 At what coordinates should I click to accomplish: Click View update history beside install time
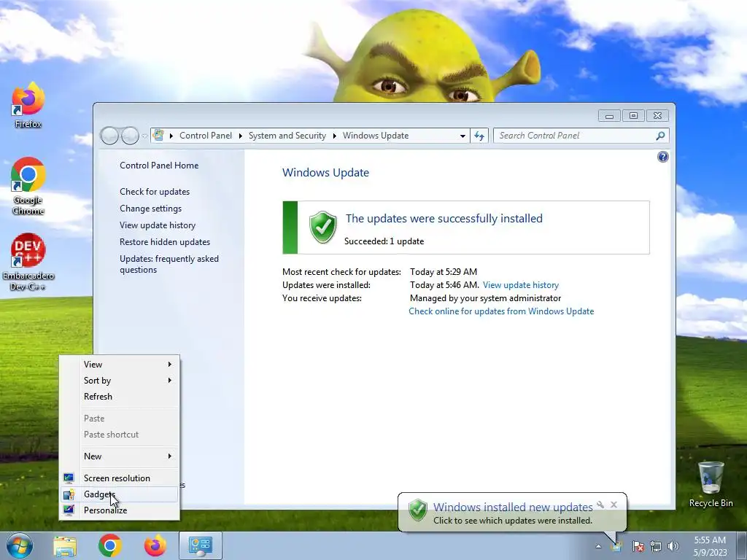[521, 285]
